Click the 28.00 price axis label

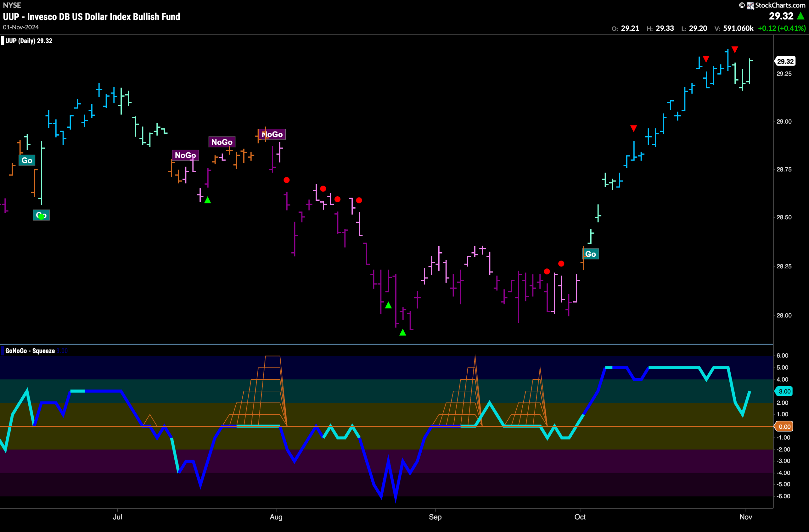(x=784, y=315)
